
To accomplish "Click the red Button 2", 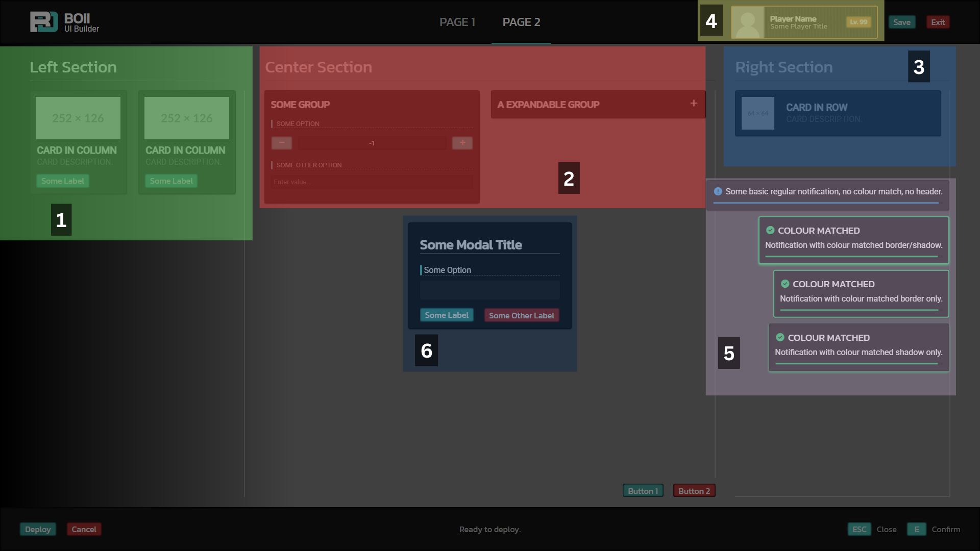I will coord(694,491).
